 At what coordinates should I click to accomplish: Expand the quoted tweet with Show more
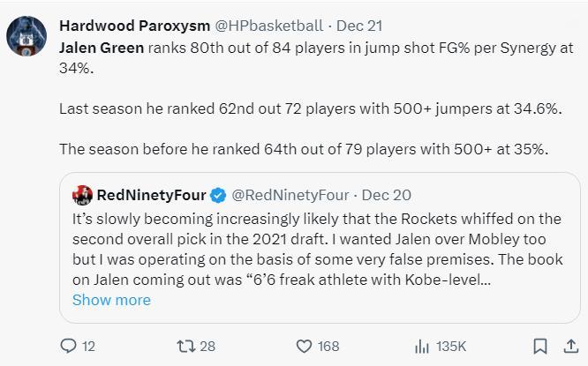(x=111, y=300)
